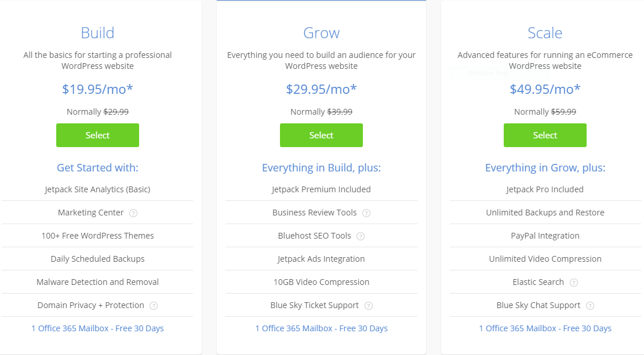644x355 pixels.
Task: Click the 'Get Started with:' heading
Action: coord(97,167)
